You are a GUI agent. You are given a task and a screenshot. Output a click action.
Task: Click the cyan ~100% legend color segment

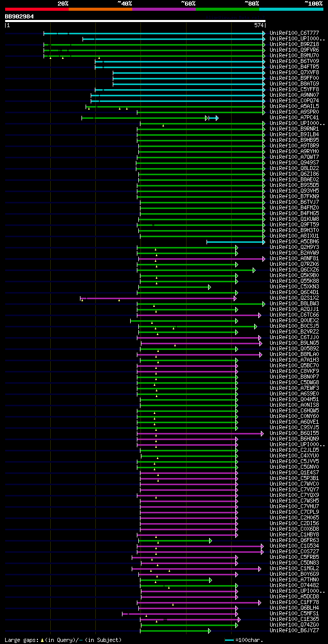tap(291, 9)
